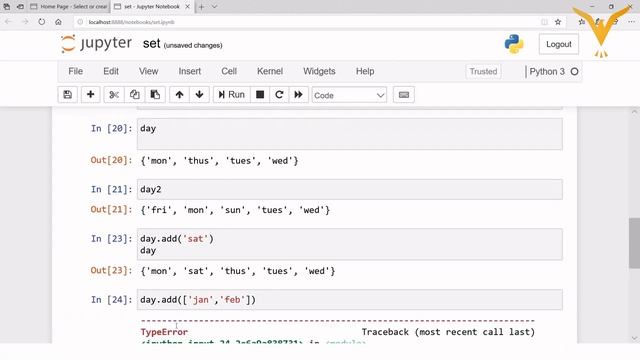This screenshot has width=640, height=360.
Task: Run the current cell
Action: 231,95
